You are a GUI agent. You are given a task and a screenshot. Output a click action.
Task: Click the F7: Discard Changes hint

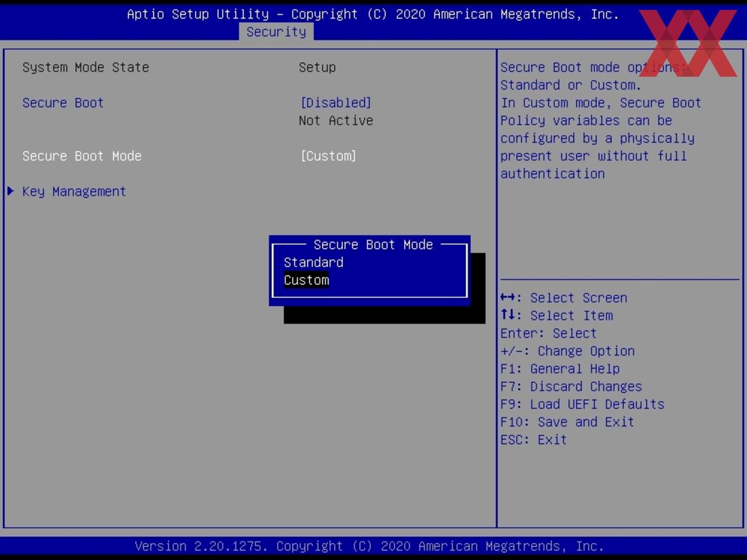[x=571, y=387]
